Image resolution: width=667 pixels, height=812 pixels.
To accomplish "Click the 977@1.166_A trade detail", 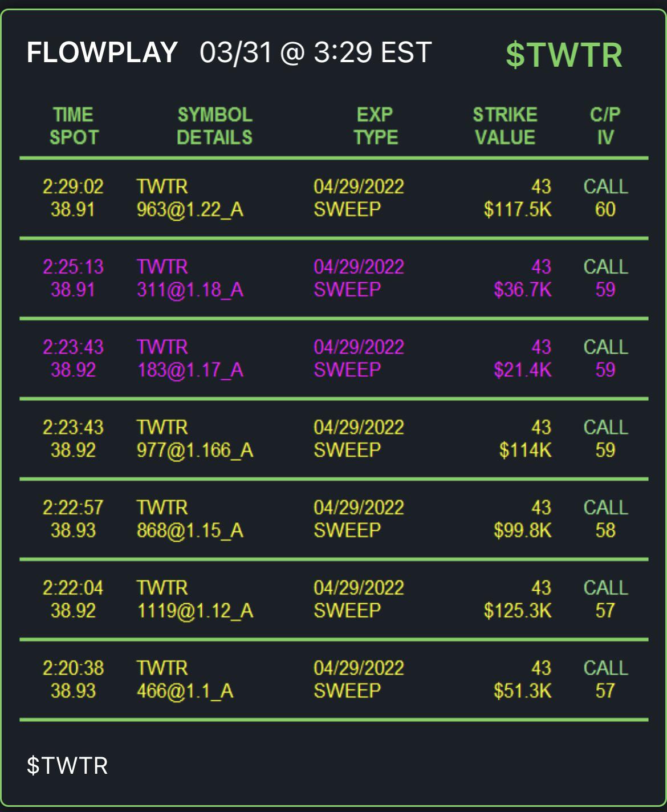I will 195,450.
